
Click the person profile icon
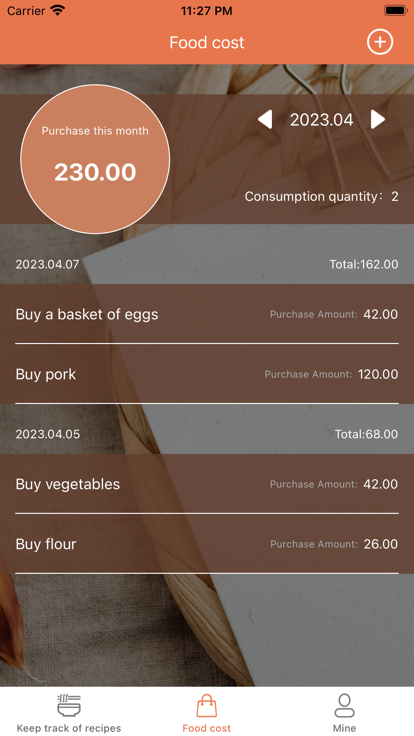tap(345, 705)
